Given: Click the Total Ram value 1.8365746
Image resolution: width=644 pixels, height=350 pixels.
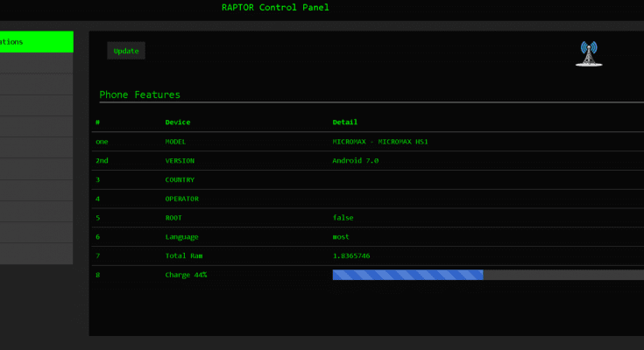Looking at the screenshot, I should (350, 255).
